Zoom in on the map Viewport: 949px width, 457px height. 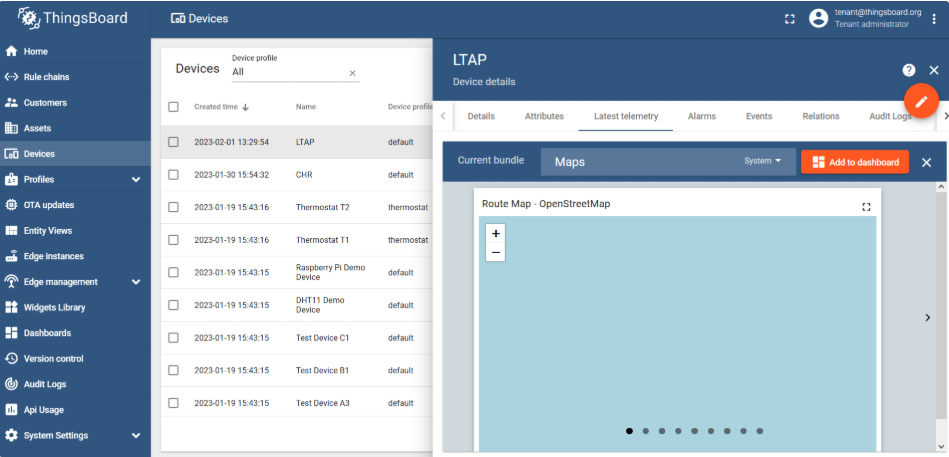[496, 233]
